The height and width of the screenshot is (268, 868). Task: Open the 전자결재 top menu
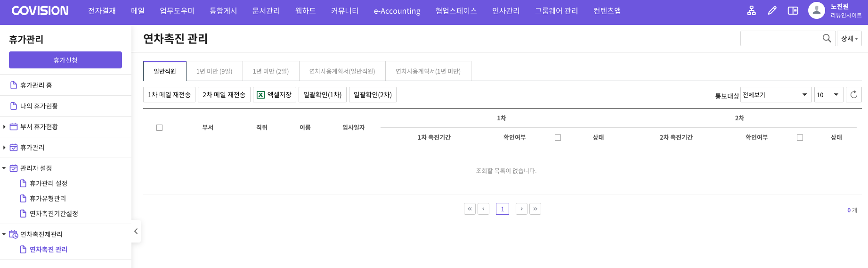point(102,11)
